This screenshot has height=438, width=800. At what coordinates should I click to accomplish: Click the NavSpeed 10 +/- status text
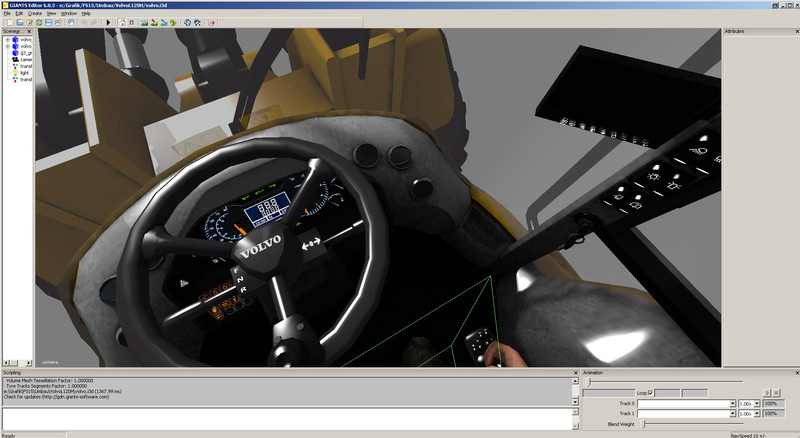(748, 435)
